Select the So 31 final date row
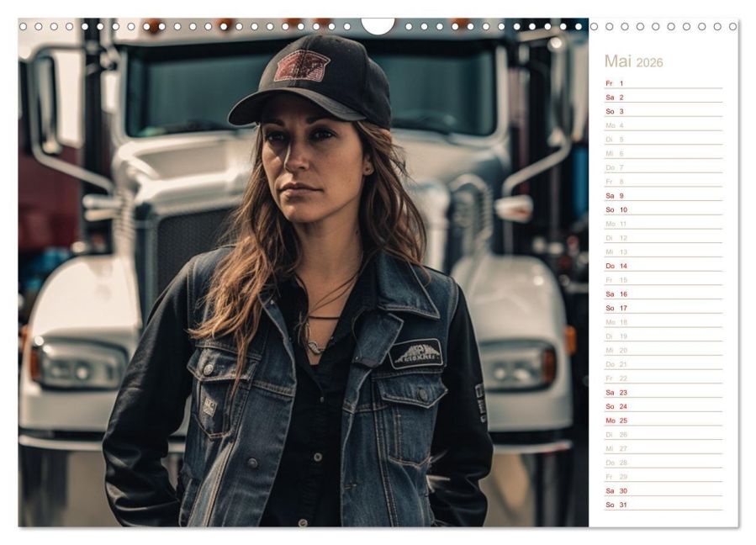 tap(662, 505)
